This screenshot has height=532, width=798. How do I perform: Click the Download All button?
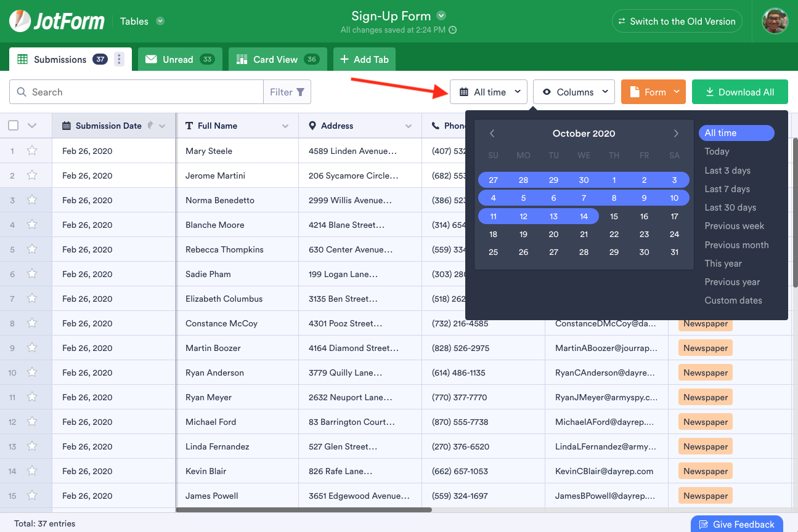[739, 92]
